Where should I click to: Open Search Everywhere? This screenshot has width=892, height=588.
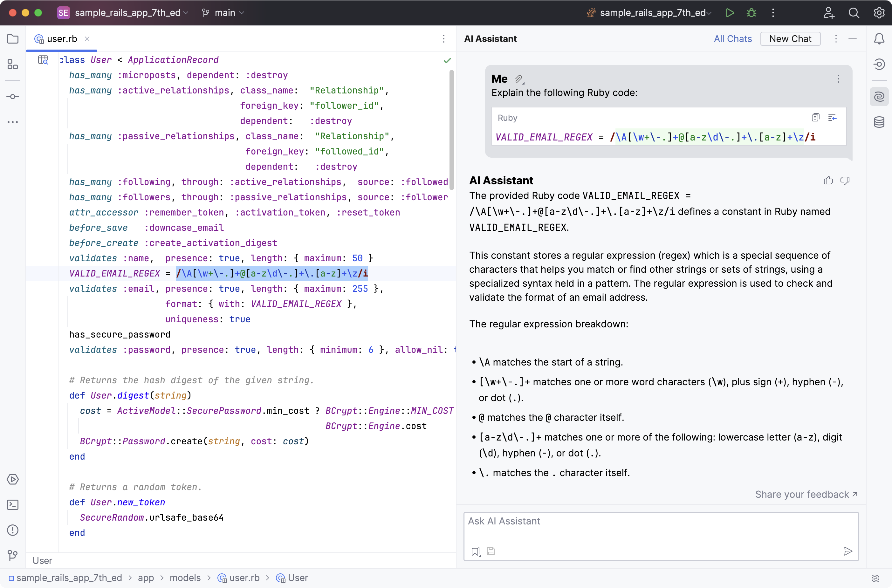pos(854,13)
